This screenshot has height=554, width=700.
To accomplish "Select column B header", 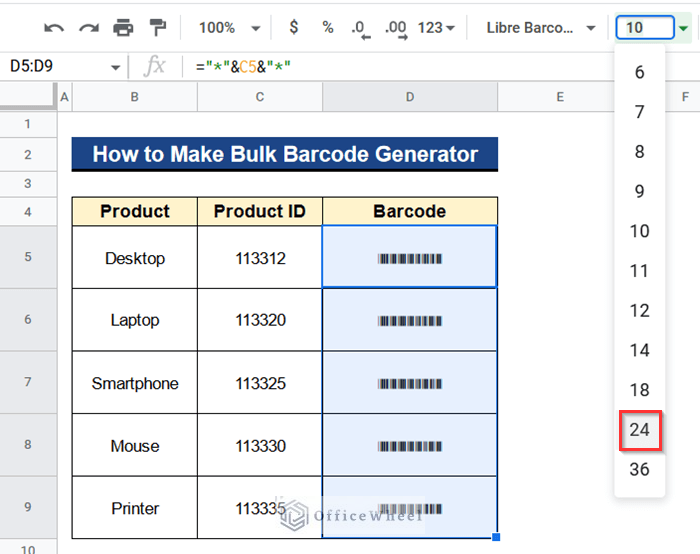I will 134,97.
